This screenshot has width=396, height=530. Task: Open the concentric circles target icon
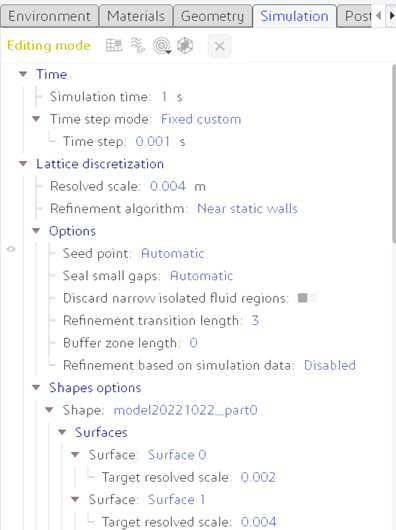(162, 46)
